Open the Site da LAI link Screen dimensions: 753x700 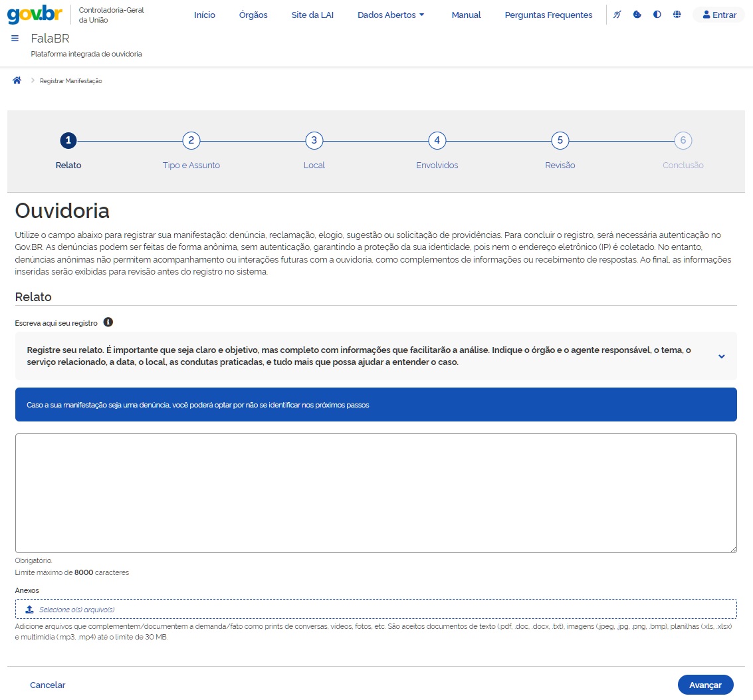point(312,15)
